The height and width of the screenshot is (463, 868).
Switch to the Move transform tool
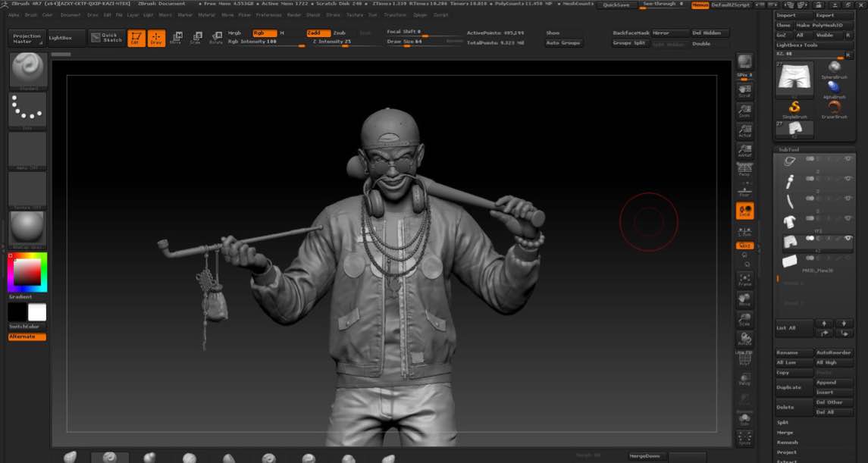click(x=176, y=38)
